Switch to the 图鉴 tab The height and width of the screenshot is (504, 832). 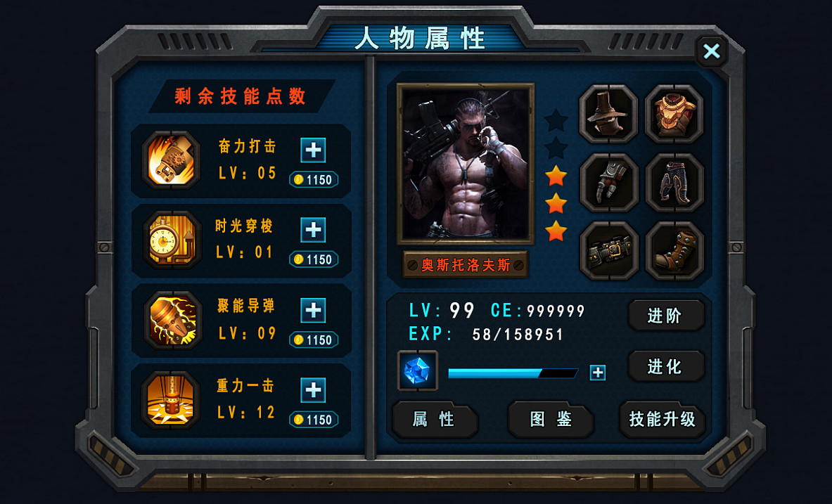(550, 419)
